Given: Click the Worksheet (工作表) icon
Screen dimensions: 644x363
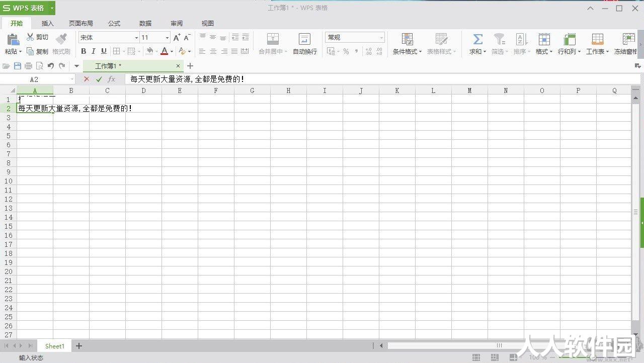Looking at the screenshot, I should (x=598, y=39).
